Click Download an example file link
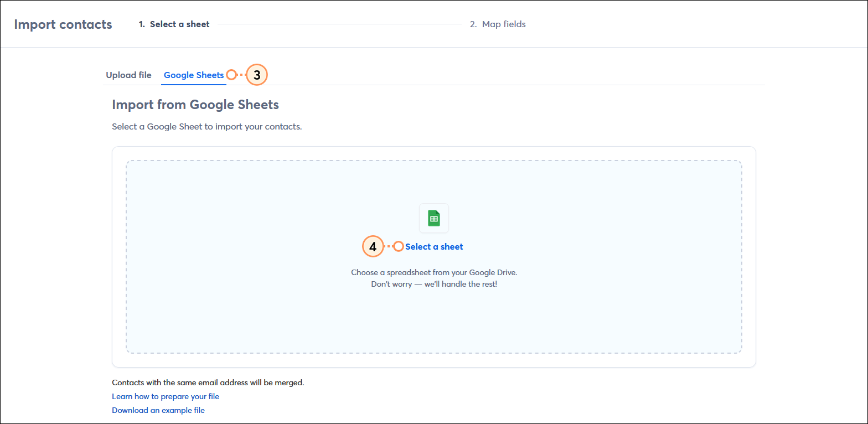Screen dimensions: 868x424 click(158, 410)
